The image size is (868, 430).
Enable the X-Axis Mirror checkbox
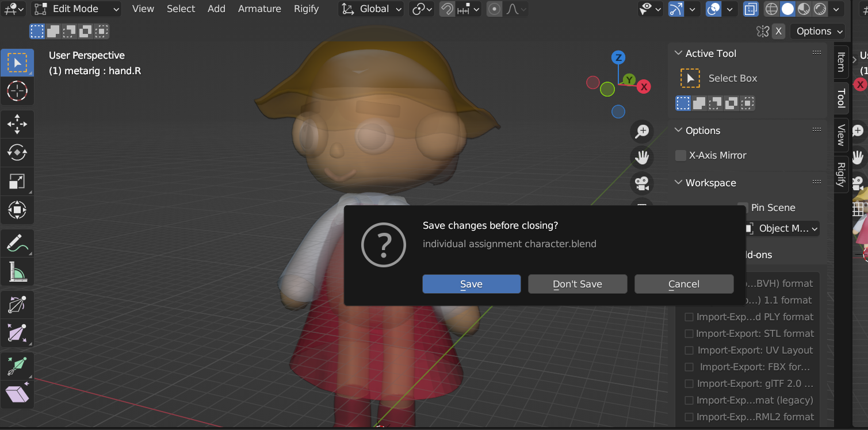pos(681,155)
